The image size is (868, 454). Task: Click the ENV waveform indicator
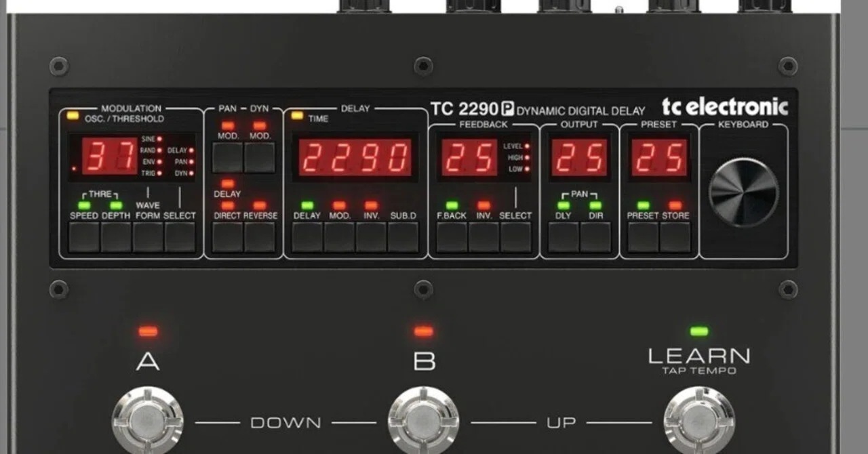[x=160, y=161]
